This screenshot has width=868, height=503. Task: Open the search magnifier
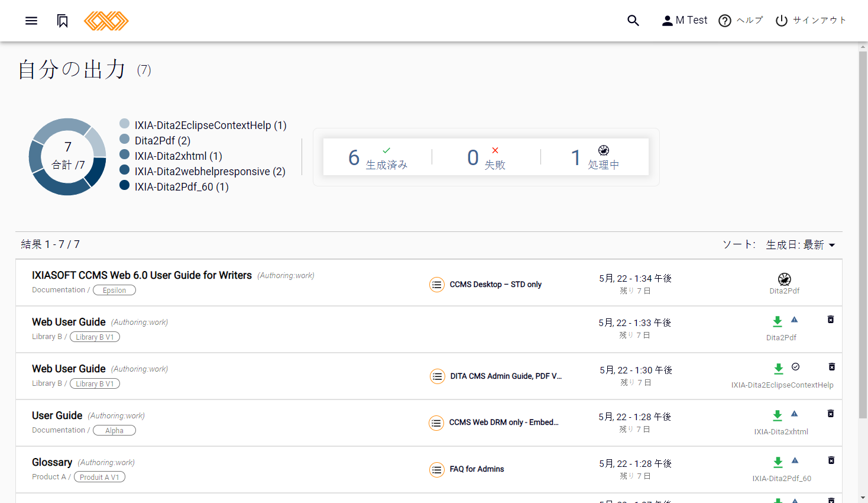[x=633, y=21]
